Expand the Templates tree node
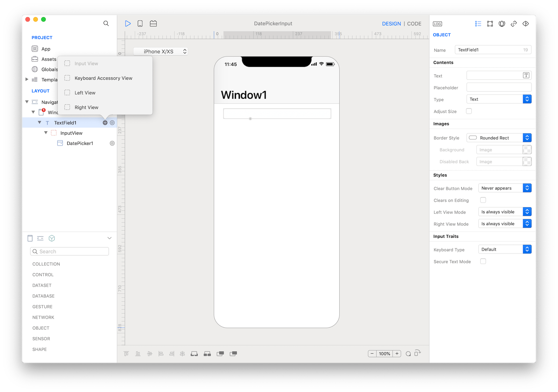Image resolution: width=558 pixels, height=392 pixels. pyautogui.click(x=27, y=80)
